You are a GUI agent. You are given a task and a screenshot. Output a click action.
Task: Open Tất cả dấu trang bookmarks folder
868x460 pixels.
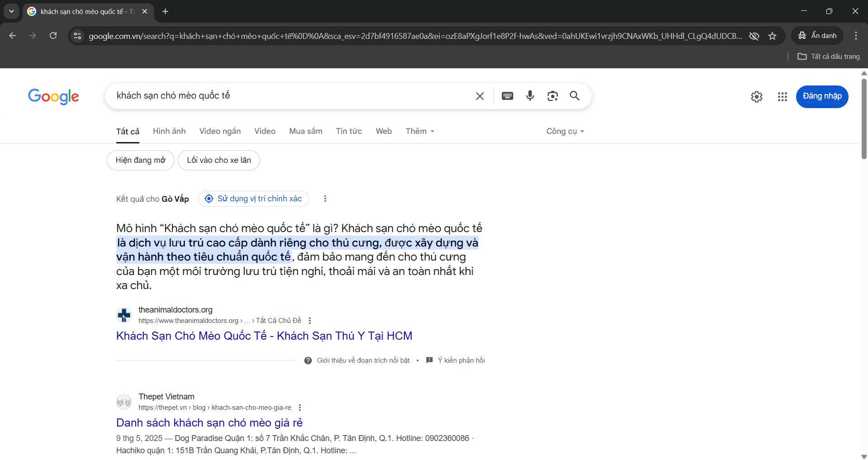pyautogui.click(x=829, y=57)
